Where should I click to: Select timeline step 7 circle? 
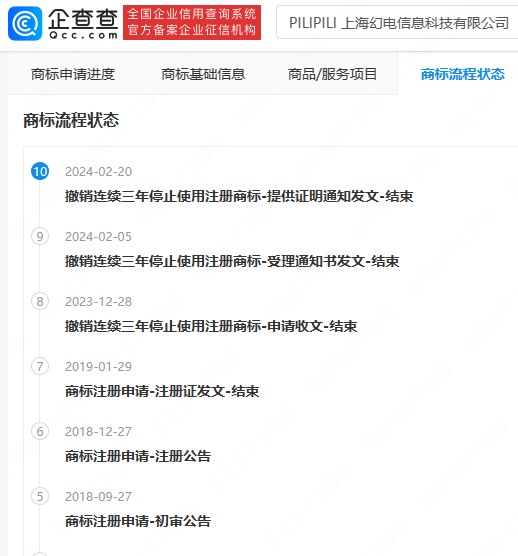click(x=40, y=366)
